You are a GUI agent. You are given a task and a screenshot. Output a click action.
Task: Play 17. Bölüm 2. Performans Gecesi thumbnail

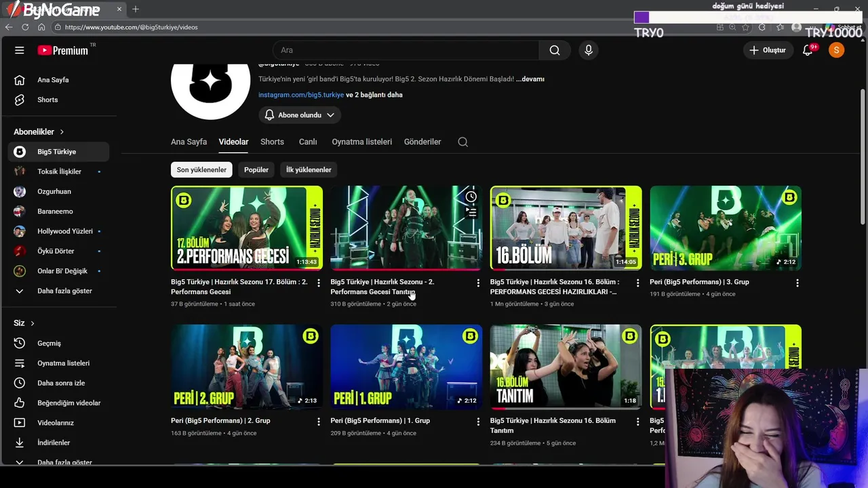[247, 228]
